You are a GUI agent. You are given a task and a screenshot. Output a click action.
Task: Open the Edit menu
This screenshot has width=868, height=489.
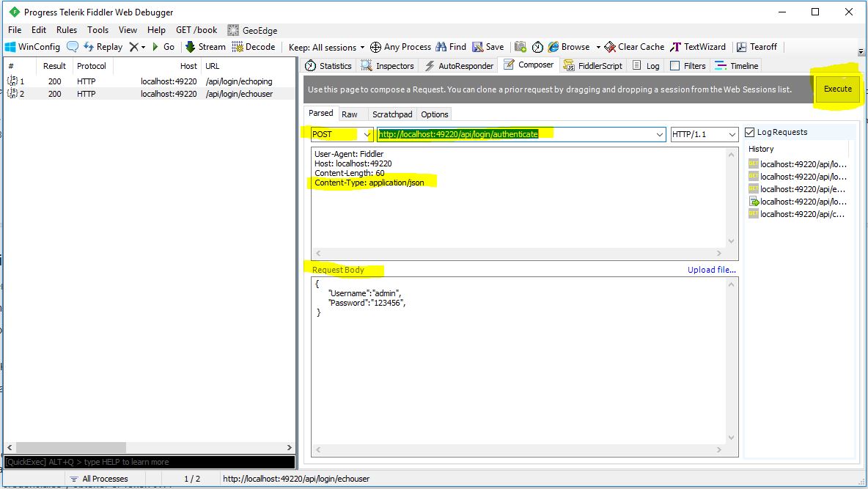tap(39, 30)
